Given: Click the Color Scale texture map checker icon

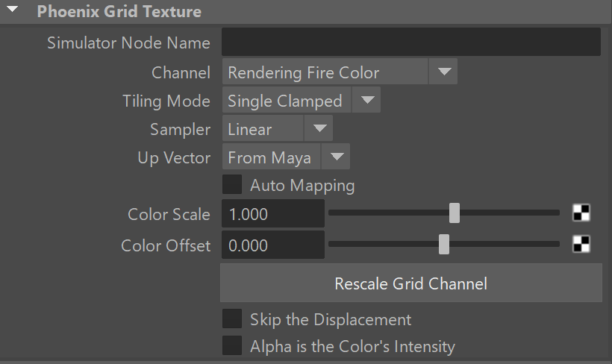Looking at the screenshot, I should [x=581, y=213].
